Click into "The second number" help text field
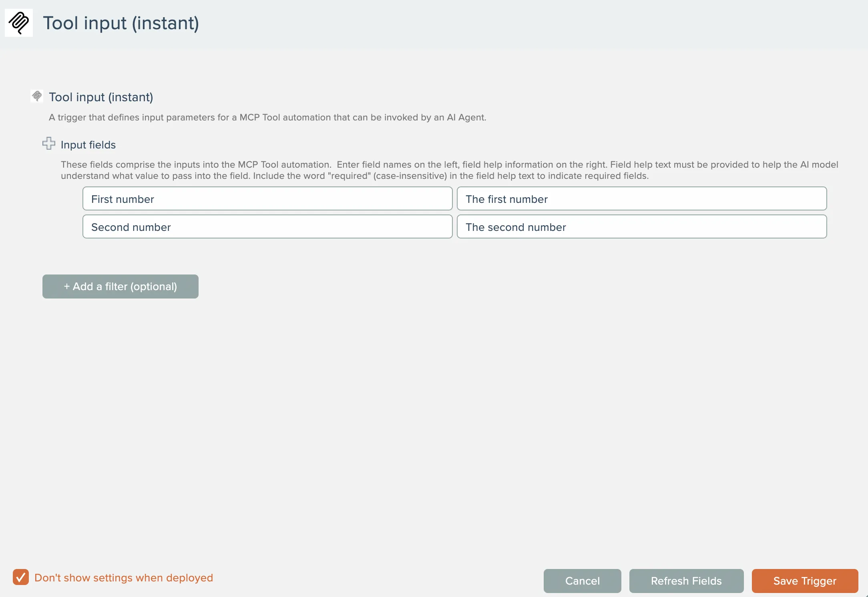868x597 pixels. click(641, 227)
